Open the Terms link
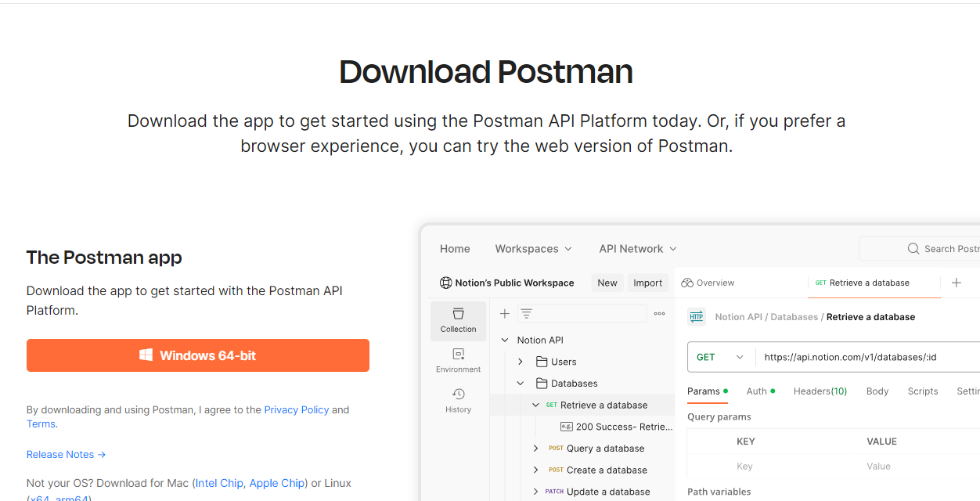 point(41,424)
